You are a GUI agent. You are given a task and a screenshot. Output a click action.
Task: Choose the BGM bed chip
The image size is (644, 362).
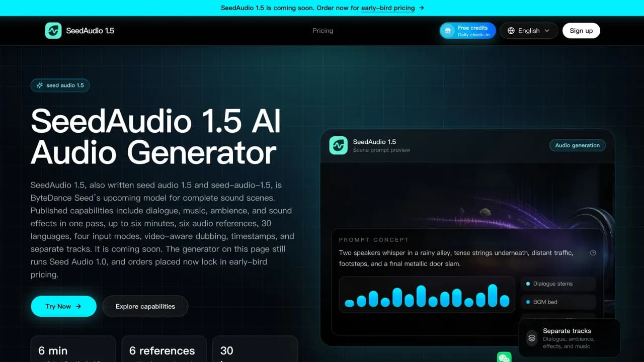[x=558, y=302]
